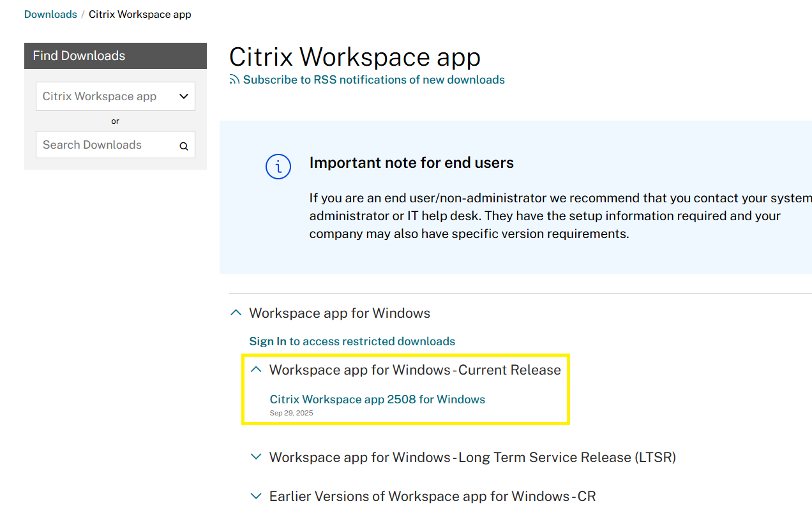Open the Citrix Workspace app product dropdown

pos(116,96)
